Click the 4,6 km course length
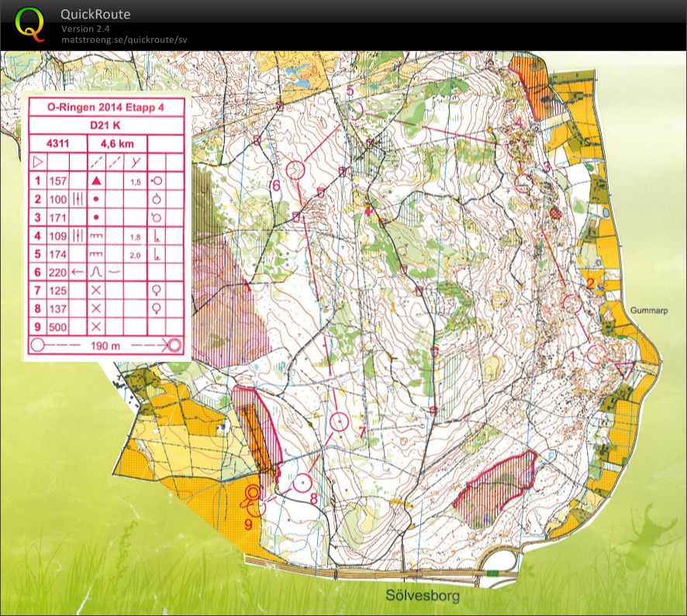Viewport: 687px width, 616px height. [x=117, y=143]
